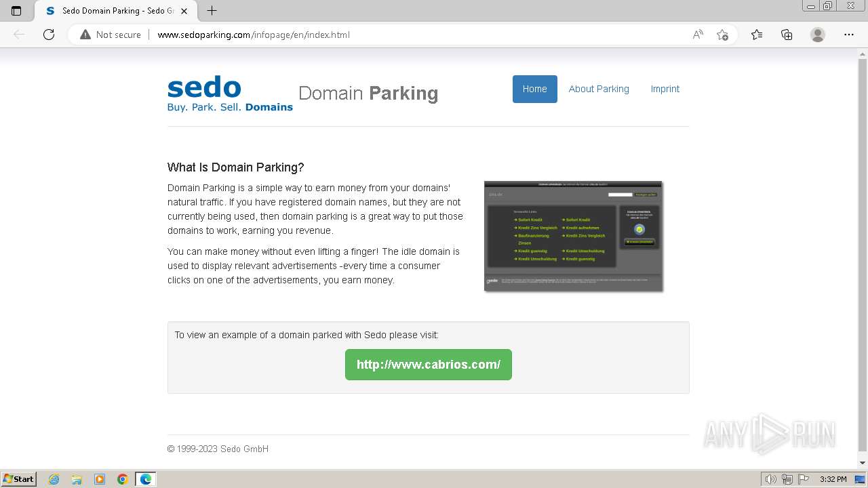
Task: Click the Domain Parking header title
Action: 368,94
